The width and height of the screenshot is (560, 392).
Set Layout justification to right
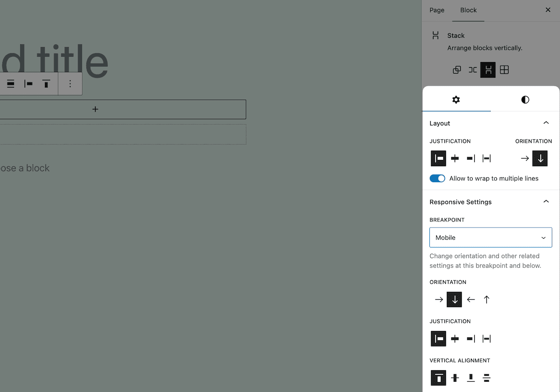(x=471, y=158)
